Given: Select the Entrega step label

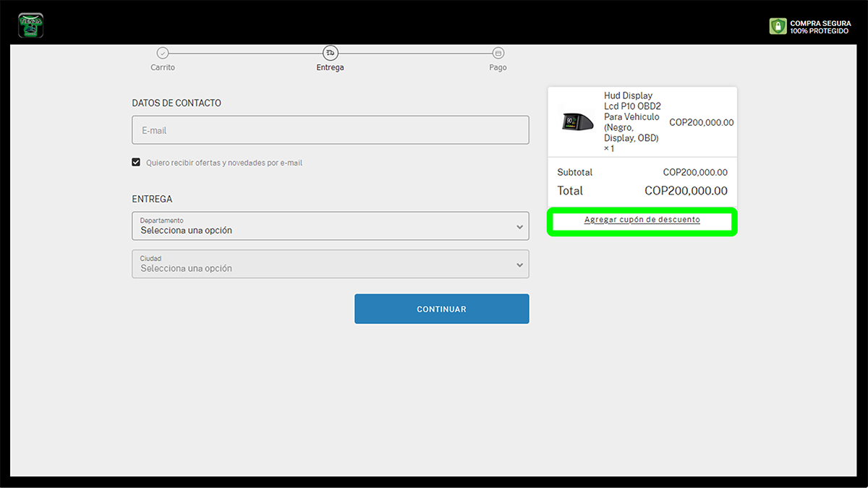Looking at the screenshot, I should [x=330, y=68].
